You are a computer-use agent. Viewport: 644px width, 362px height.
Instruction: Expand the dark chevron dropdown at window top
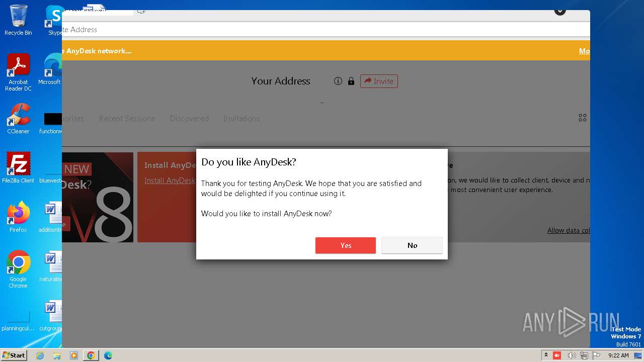560,11
